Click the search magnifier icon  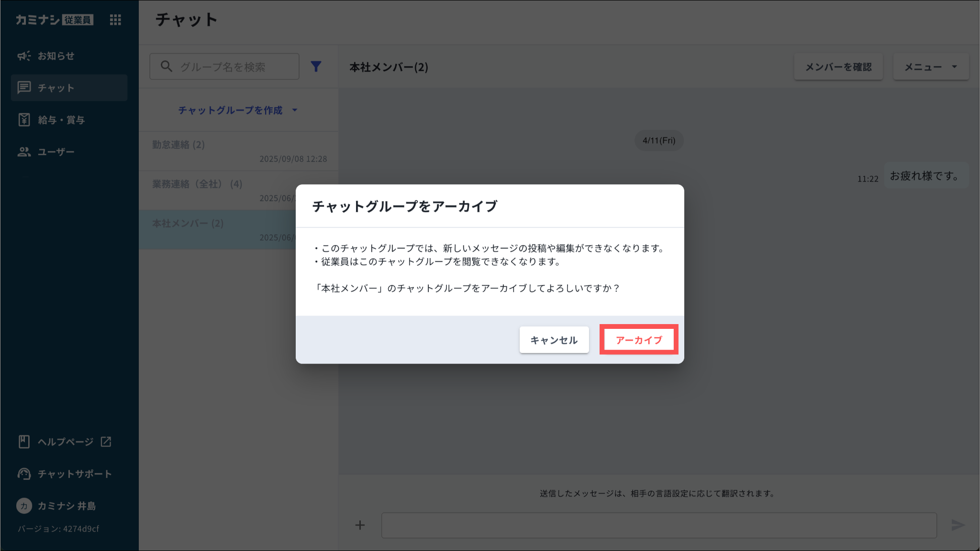[166, 67]
